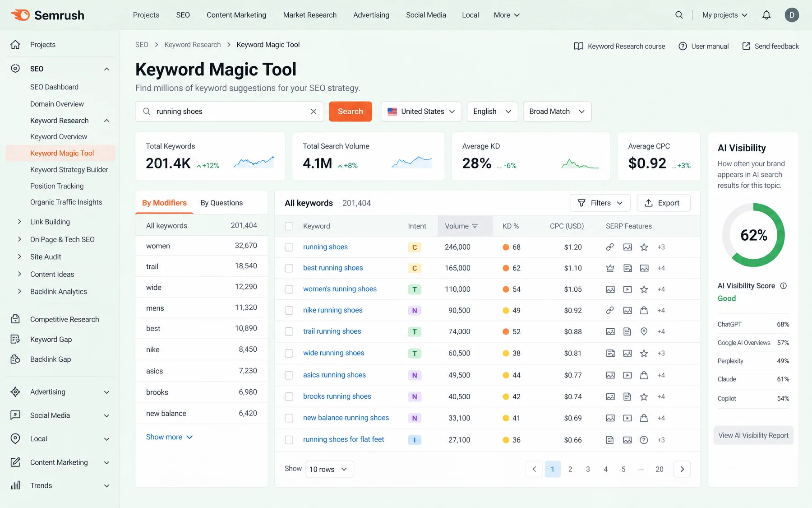Image resolution: width=812 pixels, height=508 pixels.
Task: Expand Show more modifiers
Action: (x=169, y=437)
